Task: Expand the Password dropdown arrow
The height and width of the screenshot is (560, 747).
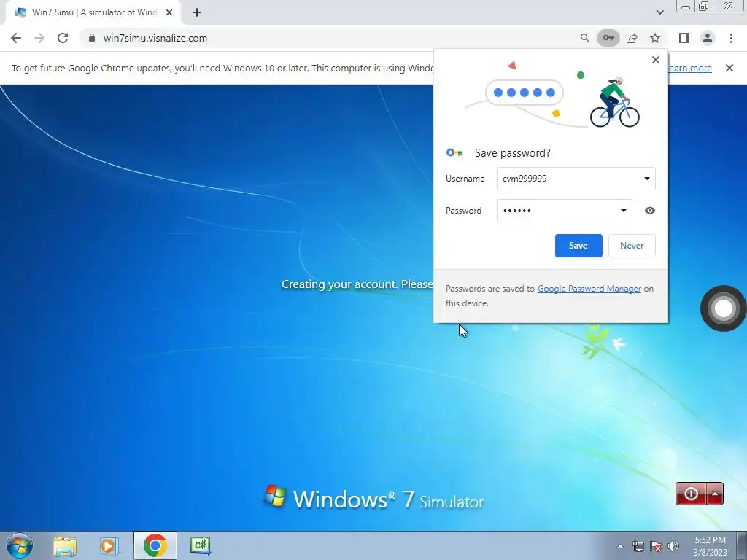Action: tap(623, 211)
